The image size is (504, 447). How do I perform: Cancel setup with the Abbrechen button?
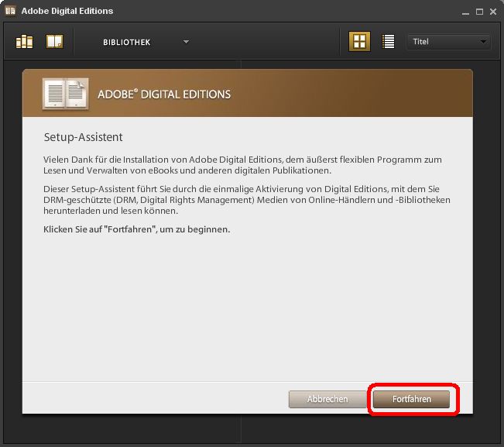pyautogui.click(x=327, y=399)
